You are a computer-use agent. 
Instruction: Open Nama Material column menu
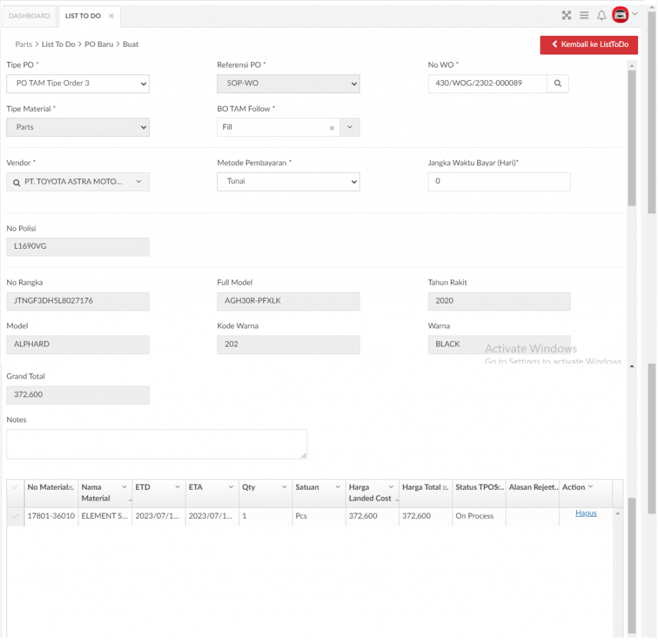coord(124,487)
